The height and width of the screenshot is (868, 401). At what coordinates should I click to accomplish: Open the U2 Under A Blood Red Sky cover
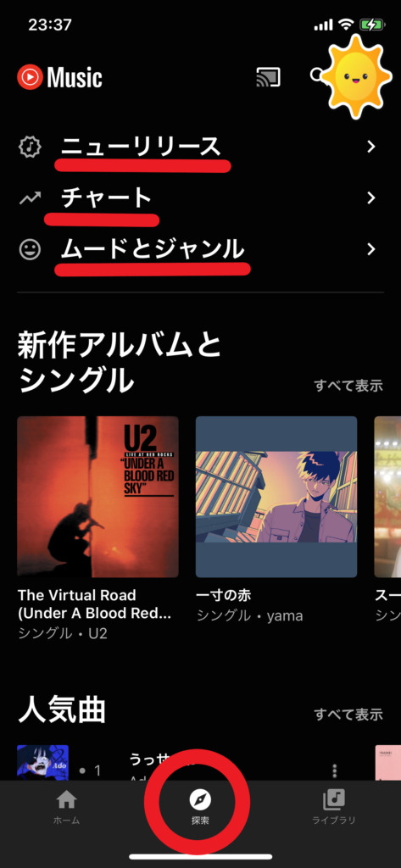click(x=98, y=497)
